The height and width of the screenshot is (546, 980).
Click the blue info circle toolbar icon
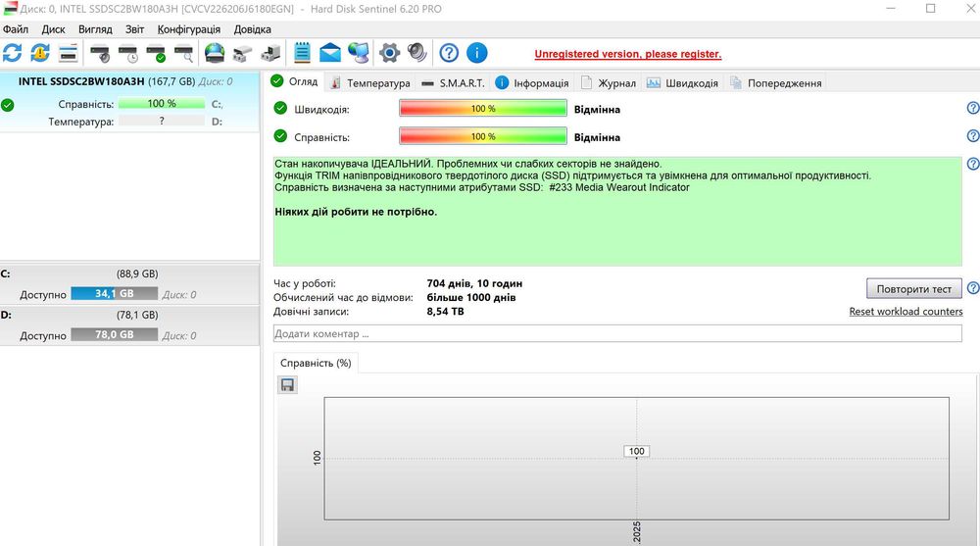tap(477, 53)
